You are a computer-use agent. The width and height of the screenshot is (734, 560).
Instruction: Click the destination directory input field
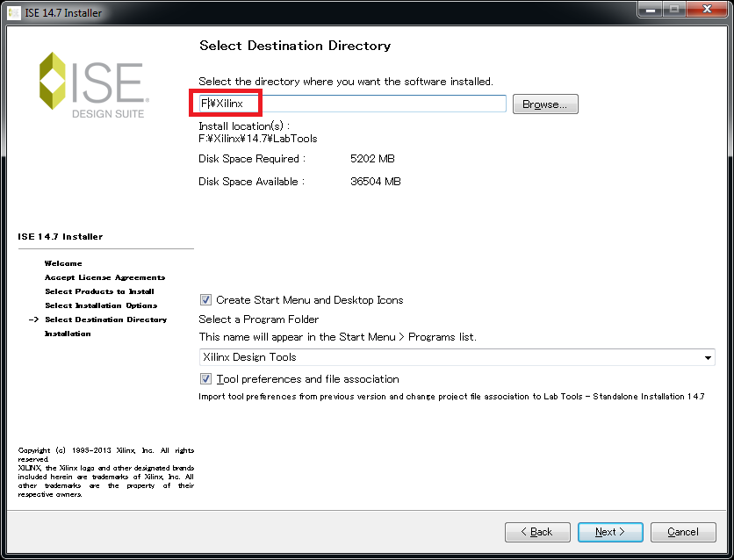click(x=352, y=104)
